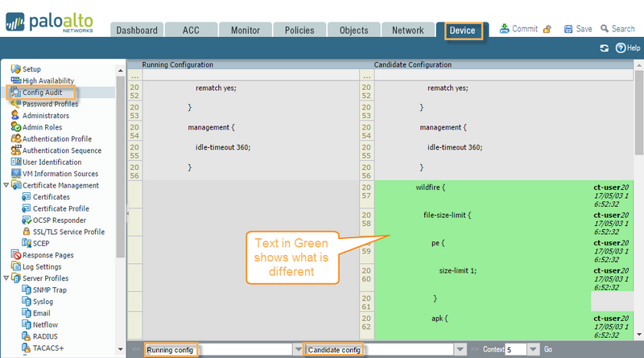
Task: Click the 'apk {' line in Candidate Configuration
Action: click(440, 318)
